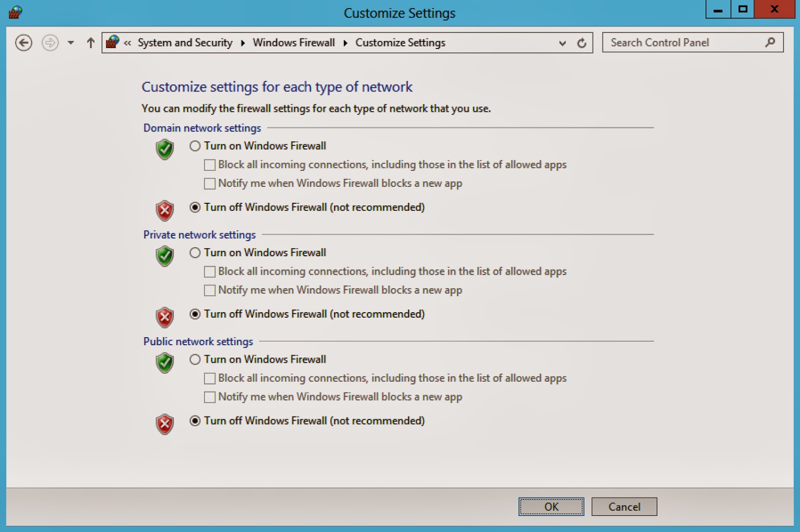The height and width of the screenshot is (532, 800).
Task: Click the red shield for Domain network settings
Action: coord(165,210)
